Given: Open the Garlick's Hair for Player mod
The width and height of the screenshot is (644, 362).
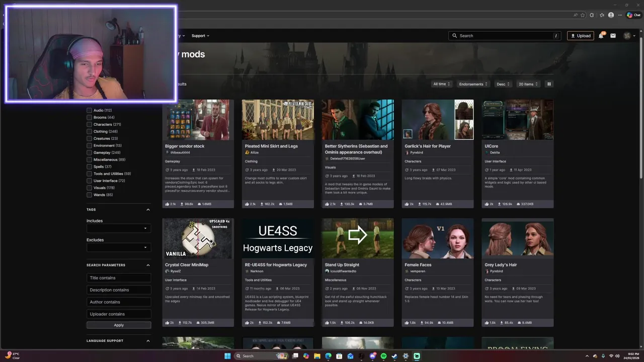Looking at the screenshot, I should coord(428,146).
